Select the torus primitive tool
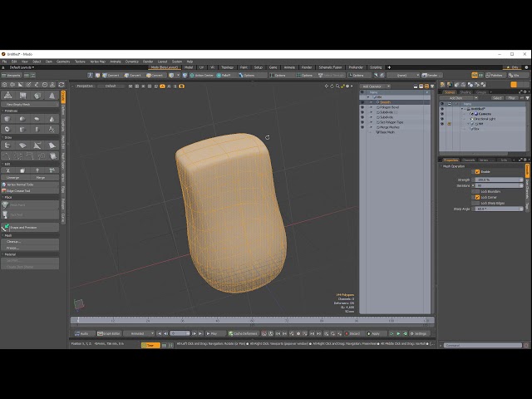532x399 pixels. [7, 130]
